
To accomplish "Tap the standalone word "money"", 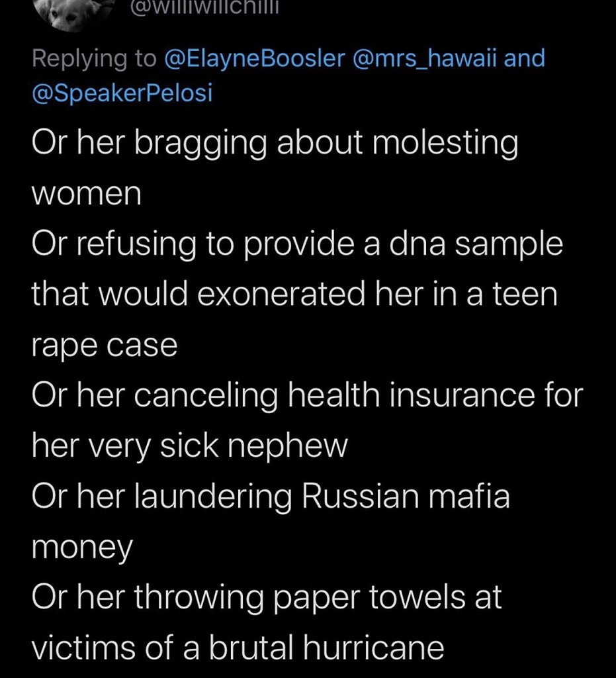I will [x=83, y=548].
